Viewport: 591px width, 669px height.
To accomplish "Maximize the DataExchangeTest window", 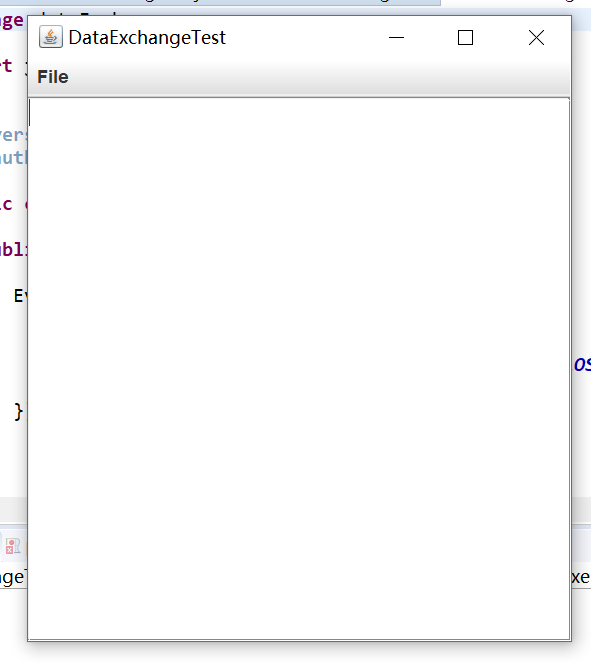I will pos(465,38).
